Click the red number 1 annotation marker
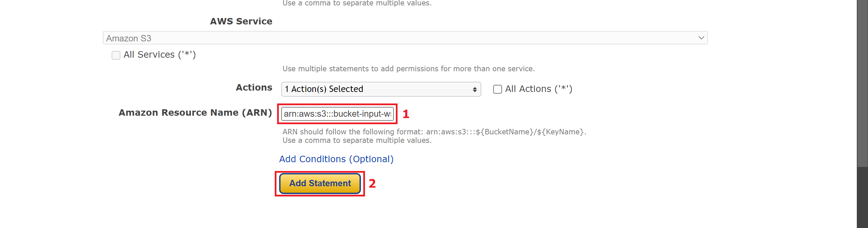The image size is (868, 228). (406, 114)
